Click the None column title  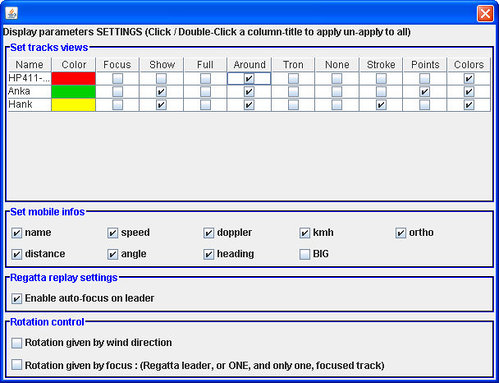[x=337, y=64]
